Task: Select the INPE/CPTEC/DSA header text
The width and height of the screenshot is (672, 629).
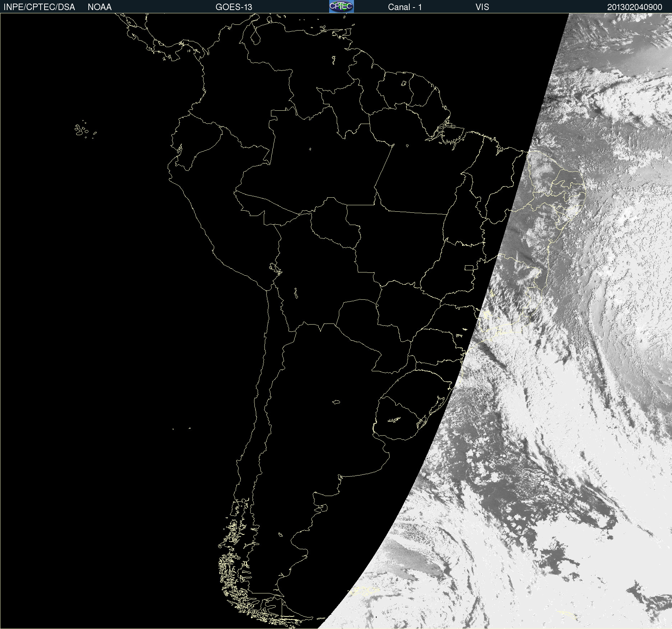Action: [39, 7]
